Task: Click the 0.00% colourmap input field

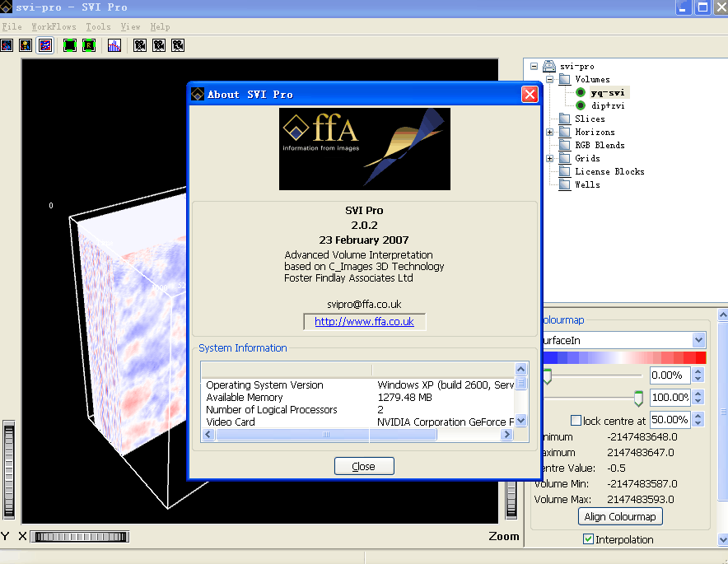Action: (x=670, y=375)
